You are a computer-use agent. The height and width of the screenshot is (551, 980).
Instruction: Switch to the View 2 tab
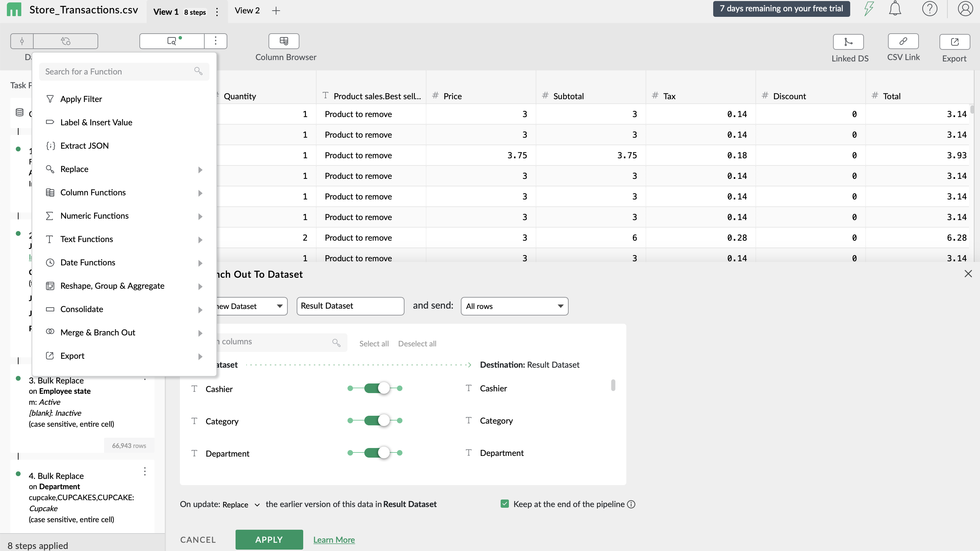pos(247,10)
